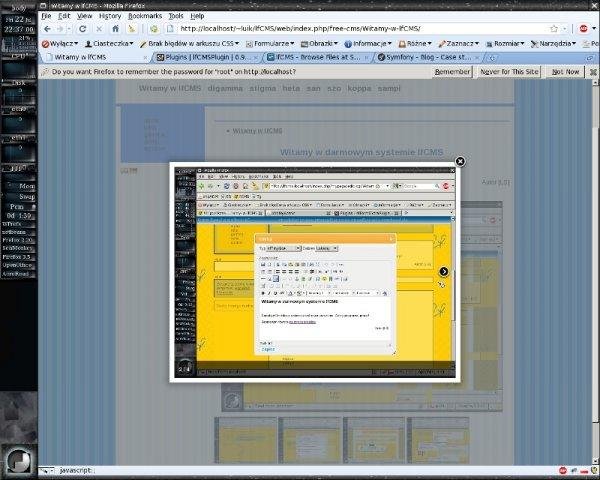Viewport: 600px width, 480px height.
Task: Dismiss the password notification bar
Action: point(593,72)
